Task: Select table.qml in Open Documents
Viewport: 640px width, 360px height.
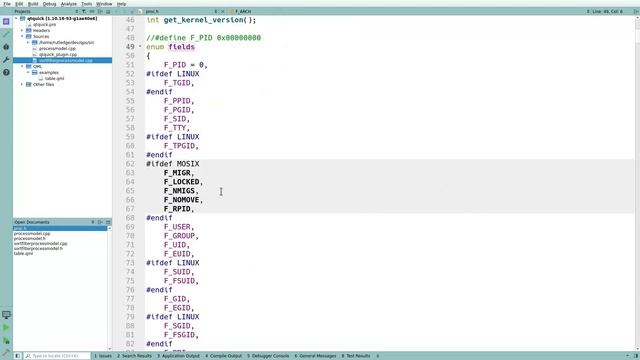Action: click(23, 253)
